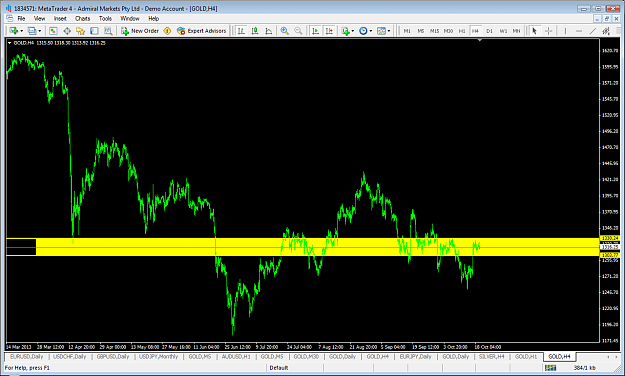This screenshot has height=376, width=625.
Task: Click the Templates icon
Action: coord(381,31)
